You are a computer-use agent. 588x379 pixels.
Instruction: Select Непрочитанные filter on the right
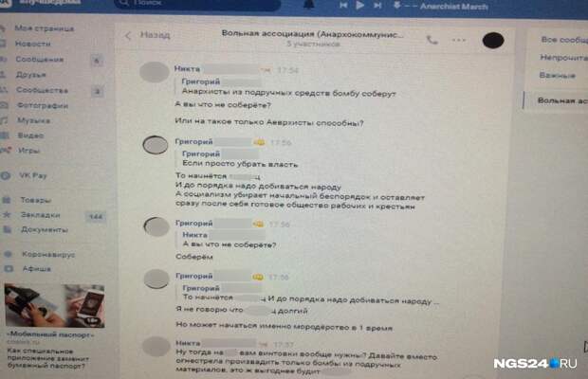563,57
